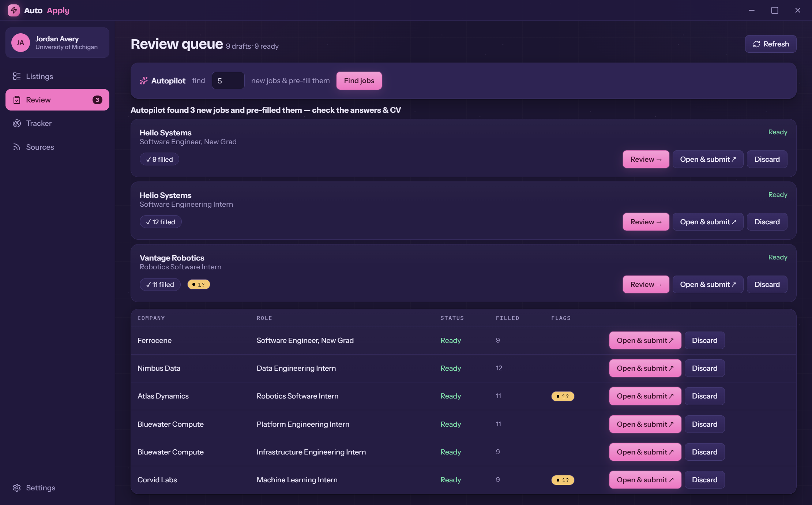Click the Review queue heading
Viewport: 812px width, 505px height.
(177, 44)
